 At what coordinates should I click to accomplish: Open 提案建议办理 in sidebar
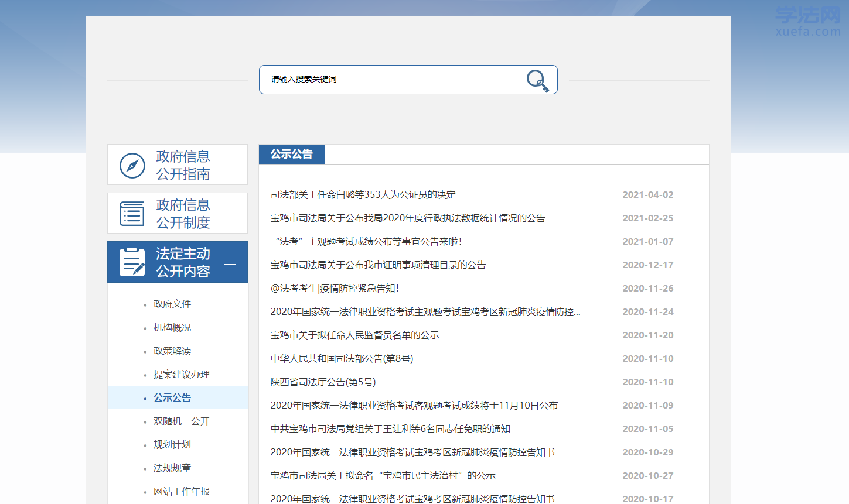[182, 374]
